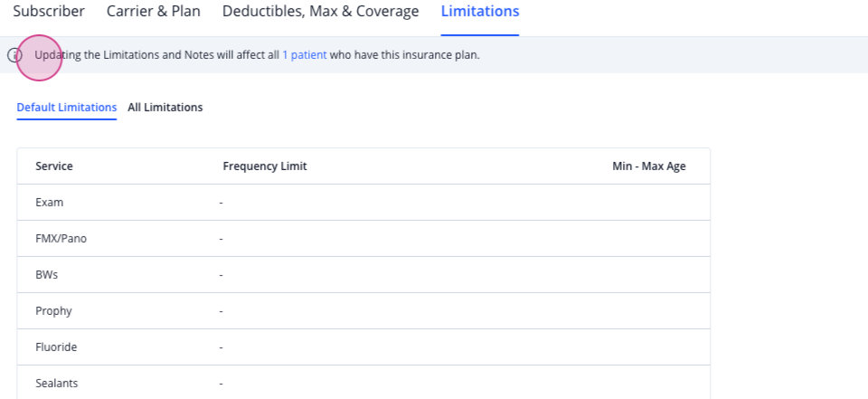Image resolution: width=868 pixels, height=399 pixels.
Task: Select the Sealants service row
Action: point(363,383)
